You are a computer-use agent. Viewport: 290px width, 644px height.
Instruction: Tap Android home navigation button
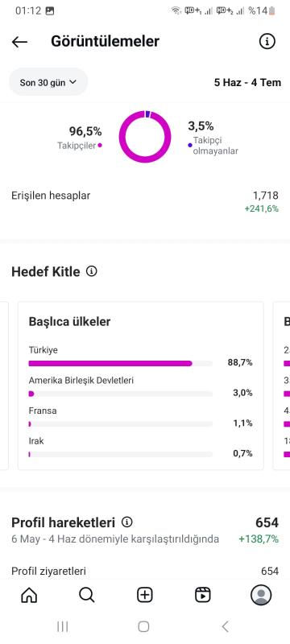pos(143,626)
